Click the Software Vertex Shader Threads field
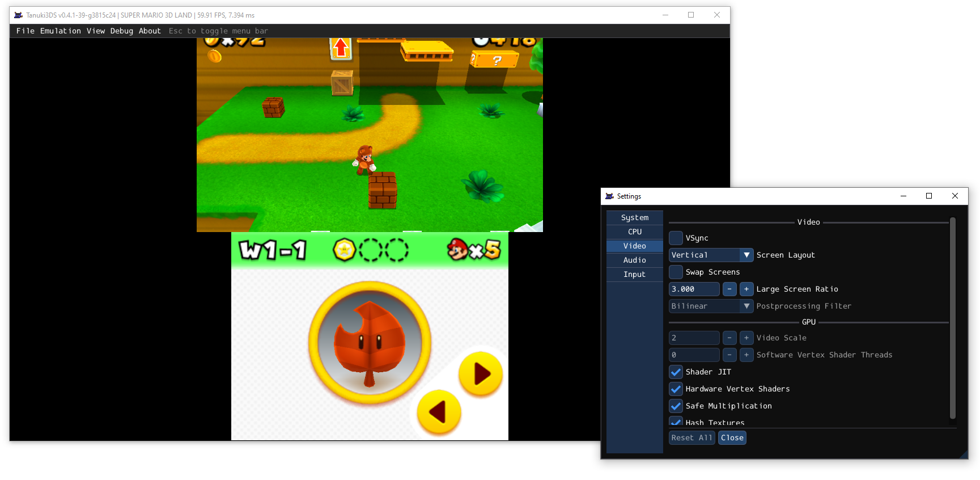This screenshot has height=480, width=980. (694, 355)
